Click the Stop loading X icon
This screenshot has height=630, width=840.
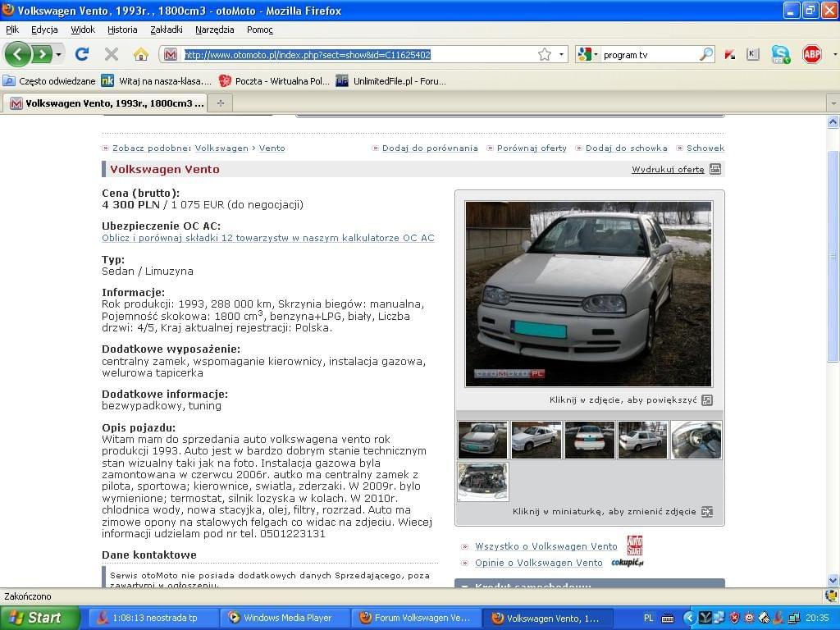click(x=112, y=54)
